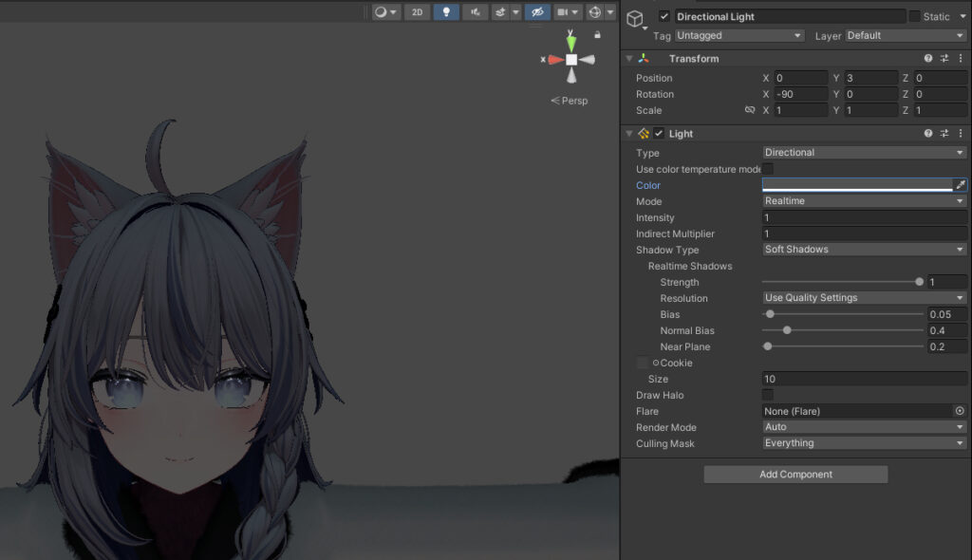Open Light component help icon

[928, 134]
